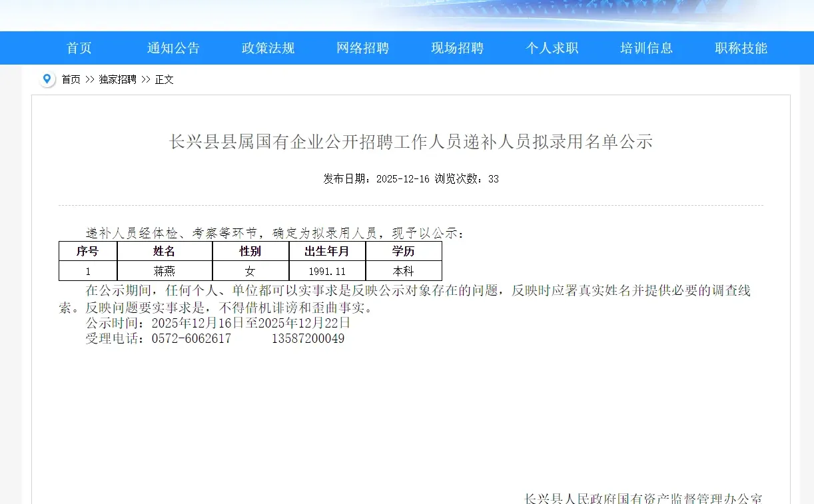Viewport: 814px width, 504px height.
Task: Open the 首页 navigation menu item
Action: point(79,47)
